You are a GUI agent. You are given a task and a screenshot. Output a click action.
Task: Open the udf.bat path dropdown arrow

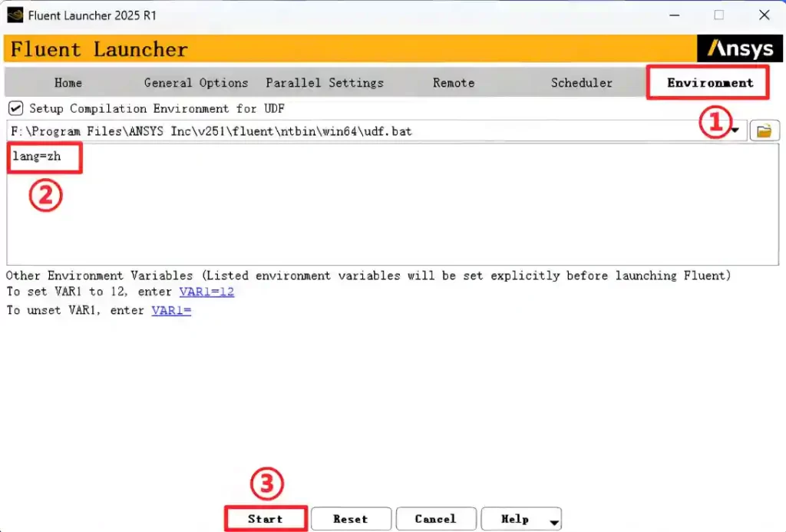point(737,131)
